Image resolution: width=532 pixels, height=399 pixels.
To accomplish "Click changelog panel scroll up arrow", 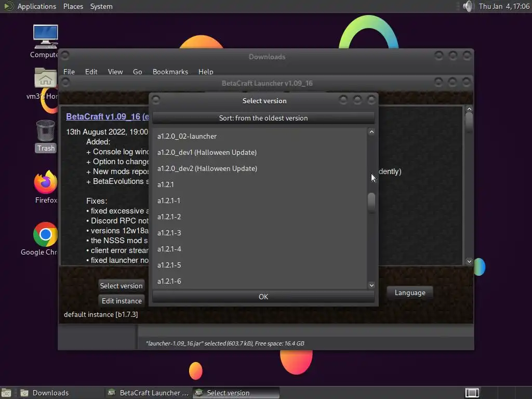I will pyautogui.click(x=469, y=109).
